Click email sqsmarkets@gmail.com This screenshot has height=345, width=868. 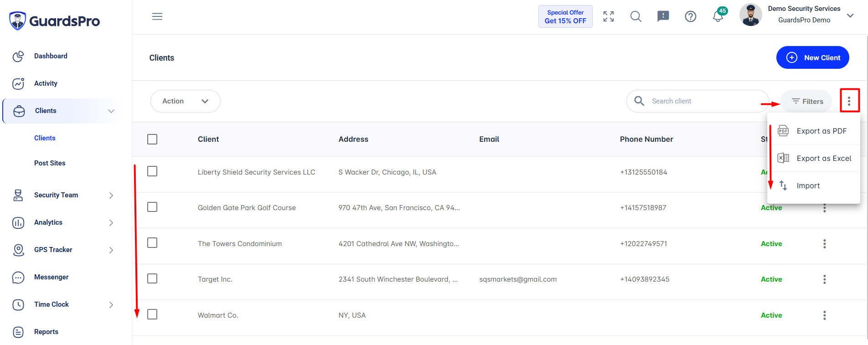pos(518,279)
